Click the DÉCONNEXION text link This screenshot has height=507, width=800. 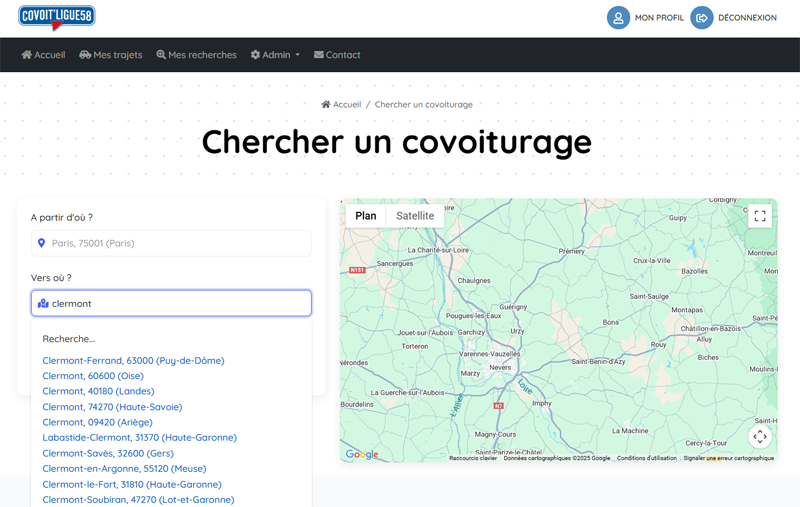click(x=747, y=18)
